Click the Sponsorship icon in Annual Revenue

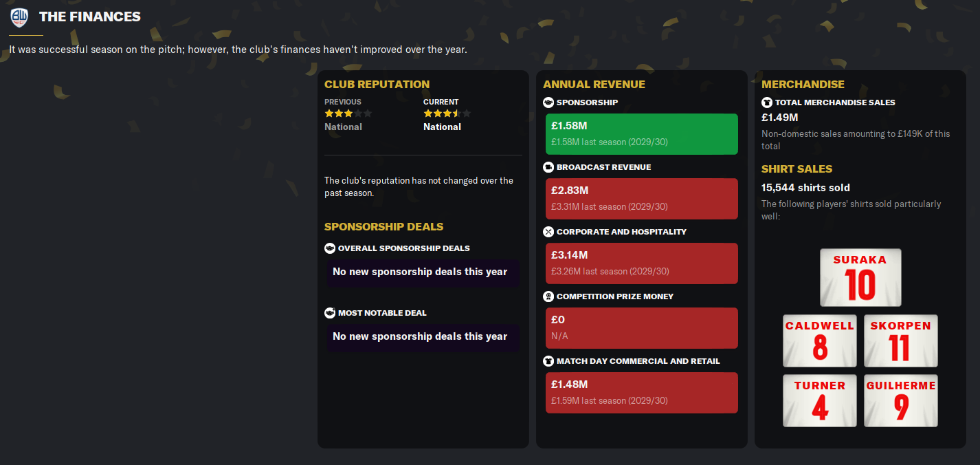(548, 102)
